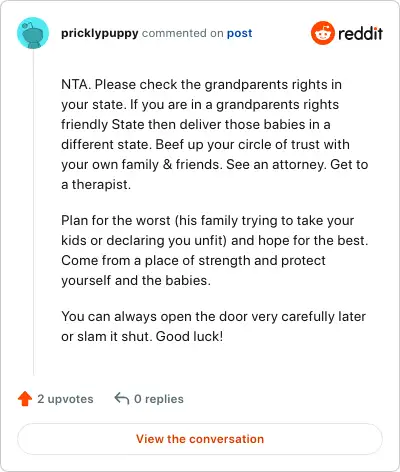Click the vertical comment thread line
The width and height of the screenshot is (400, 472).
click(x=33, y=212)
